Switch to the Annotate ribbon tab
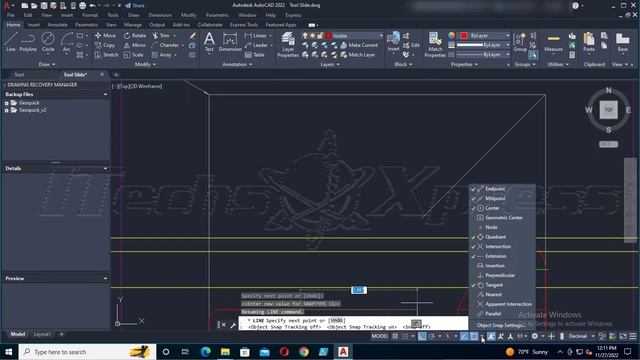Viewport: 640px width, 360px height. [x=57, y=25]
